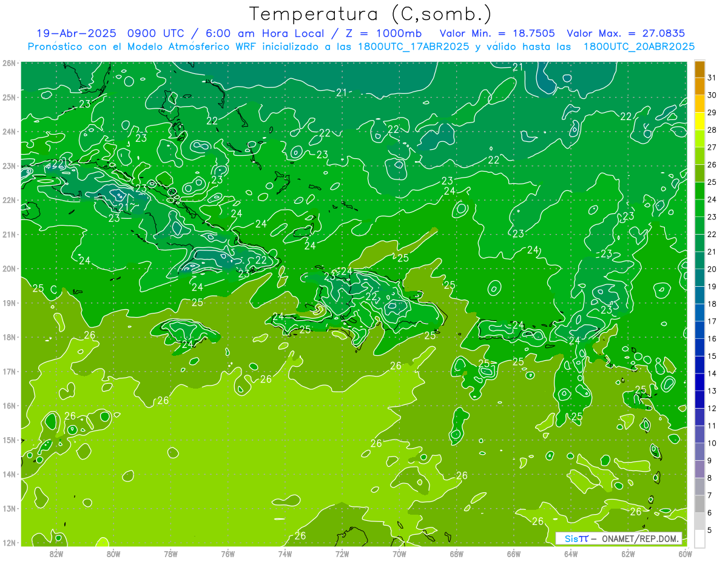Screen dimensions: 728x562
Task: Click the "60W" longitude axis label
Action: tap(686, 554)
